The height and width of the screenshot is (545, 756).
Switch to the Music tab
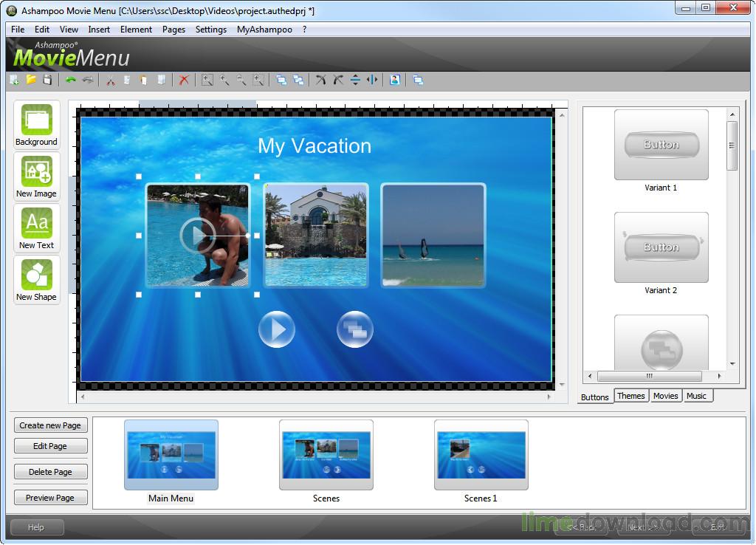coord(696,396)
